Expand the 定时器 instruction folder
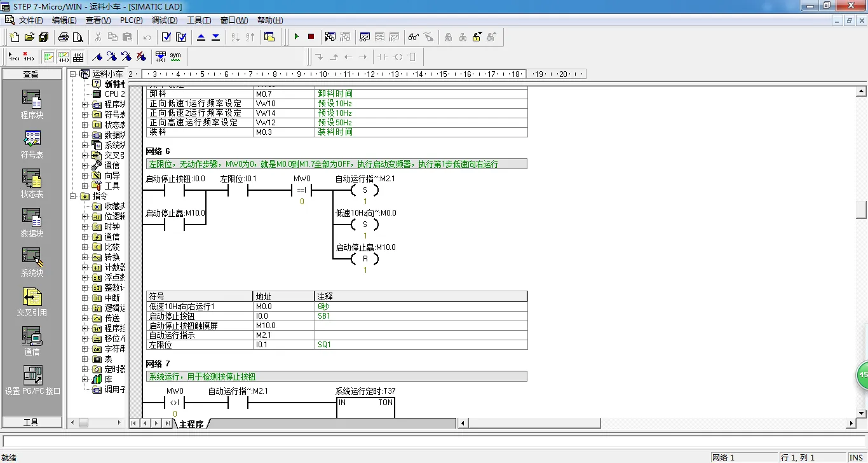Screen dimensions: 868x463 coord(85,369)
